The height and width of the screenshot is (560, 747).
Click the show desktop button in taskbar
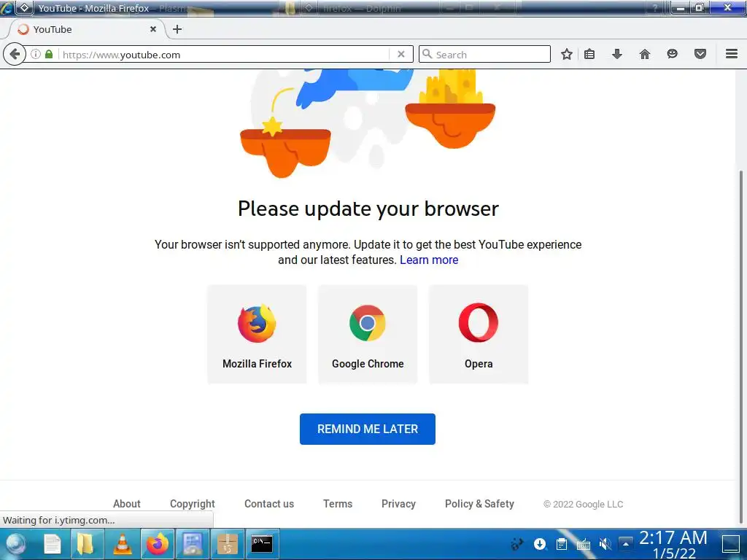pyautogui.click(x=730, y=544)
